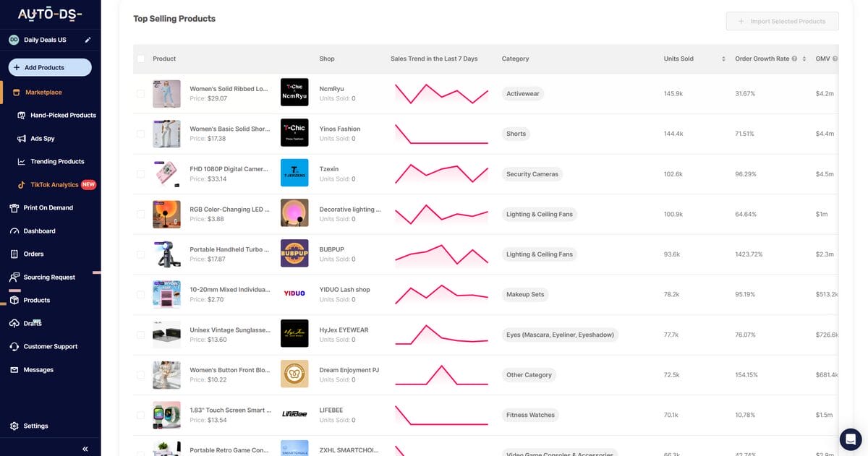Click the Add Products button
Screen dimensions: 868x456
tap(50, 67)
